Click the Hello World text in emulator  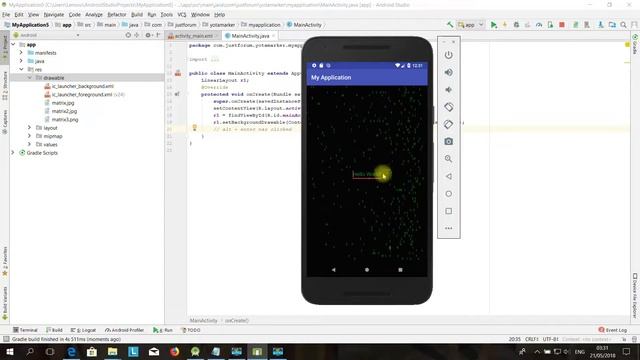(x=367, y=174)
